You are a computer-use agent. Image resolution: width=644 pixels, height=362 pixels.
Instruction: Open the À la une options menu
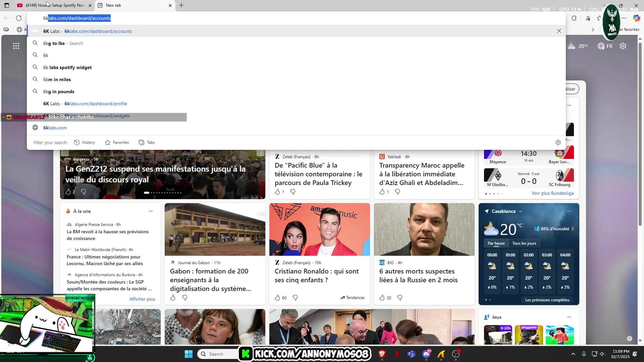coord(150,211)
